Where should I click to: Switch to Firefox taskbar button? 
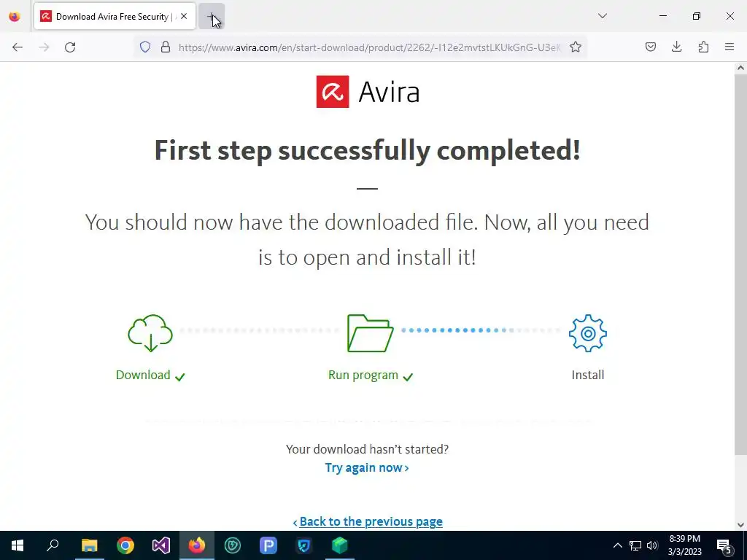(197, 545)
